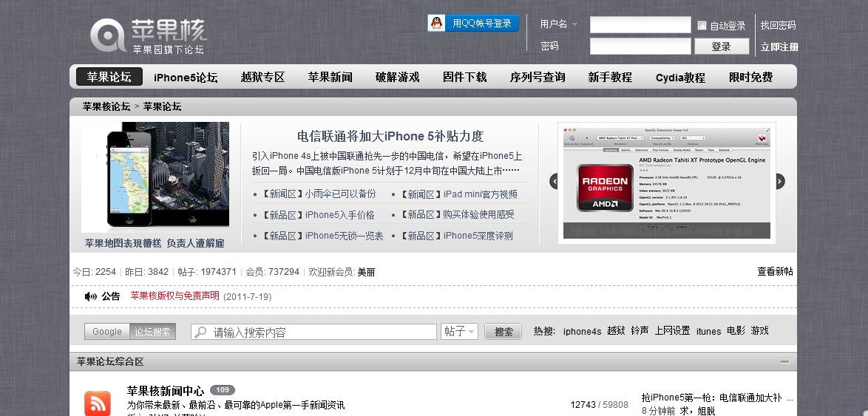
Task: Open 【新品区】iPhone5入手价格 link
Action: tap(317, 214)
